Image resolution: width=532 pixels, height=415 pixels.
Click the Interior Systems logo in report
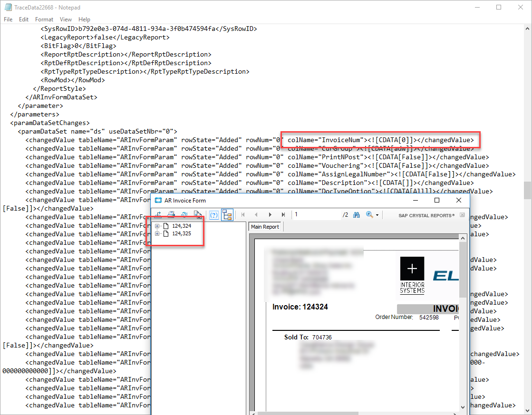pos(412,276)
